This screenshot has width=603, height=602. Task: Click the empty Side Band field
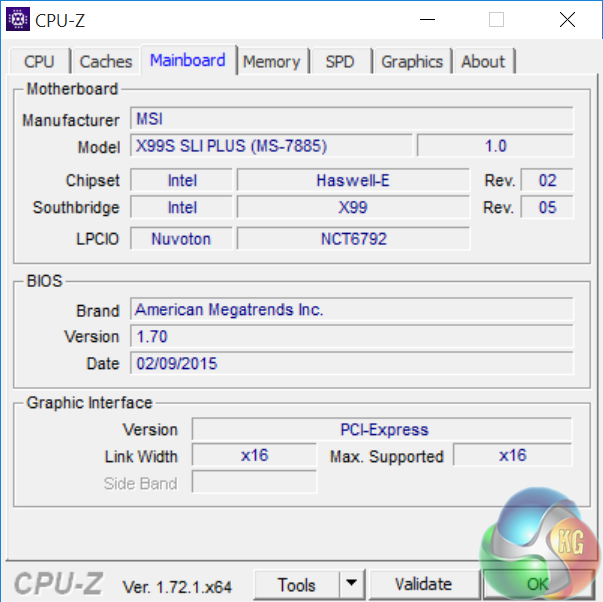click(x=254, y=482)
